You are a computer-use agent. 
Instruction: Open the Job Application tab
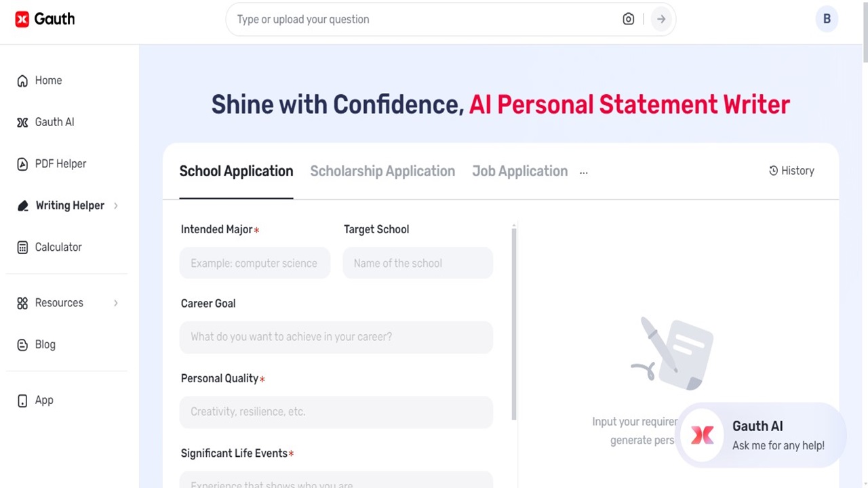point(519,171)
